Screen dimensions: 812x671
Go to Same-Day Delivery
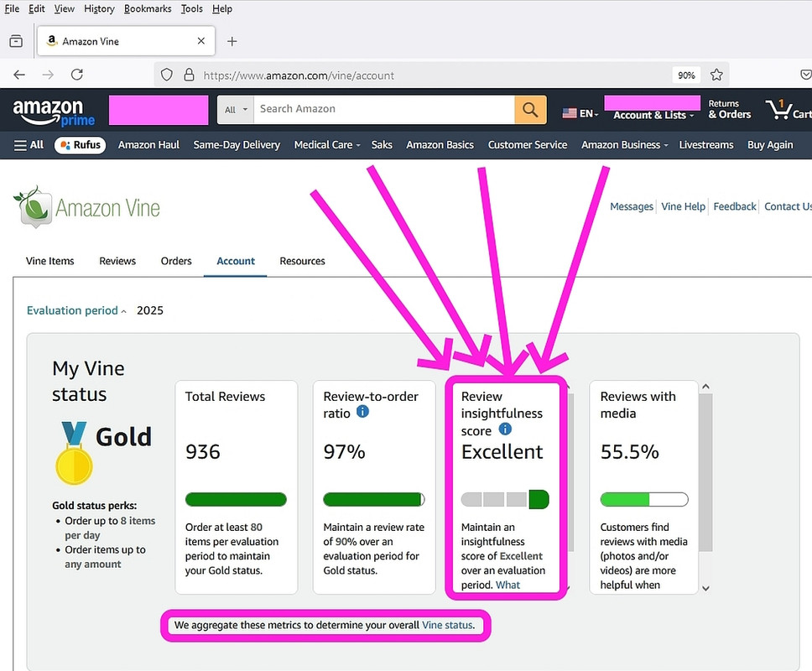point(237,145)
